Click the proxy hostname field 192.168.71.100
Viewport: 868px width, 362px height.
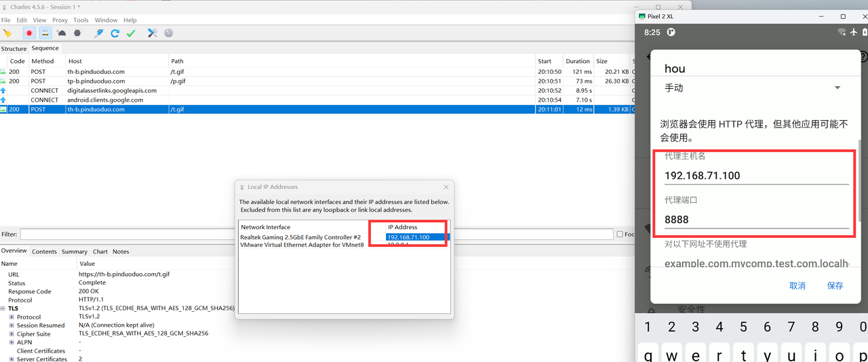pyautogui.click(x=756, y=176)
